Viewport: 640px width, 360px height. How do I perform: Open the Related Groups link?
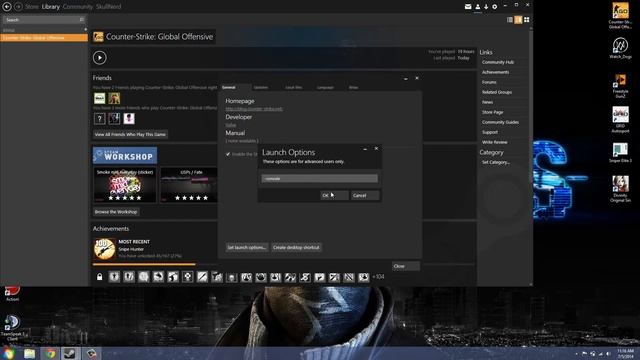click(497, 92)
